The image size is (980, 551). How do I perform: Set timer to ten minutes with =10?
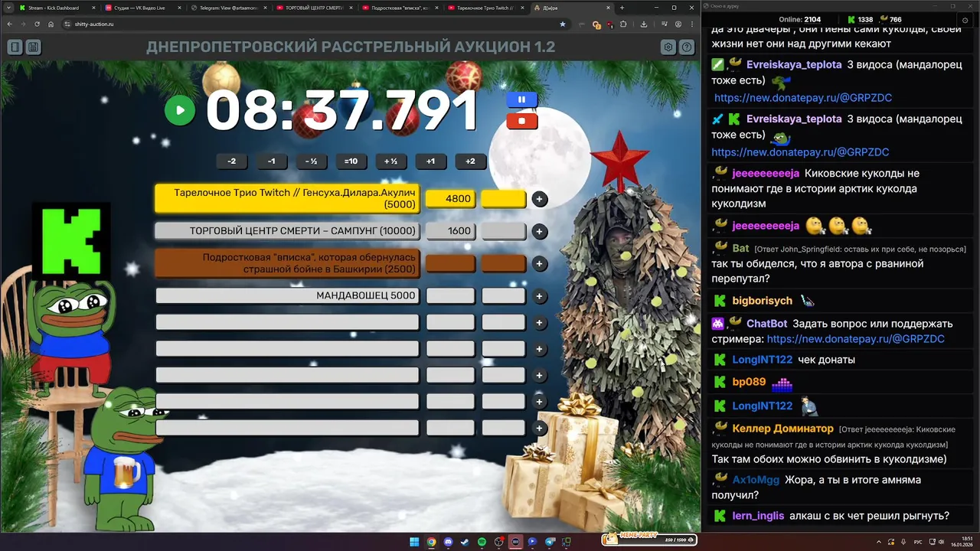[x=351, y=161]
